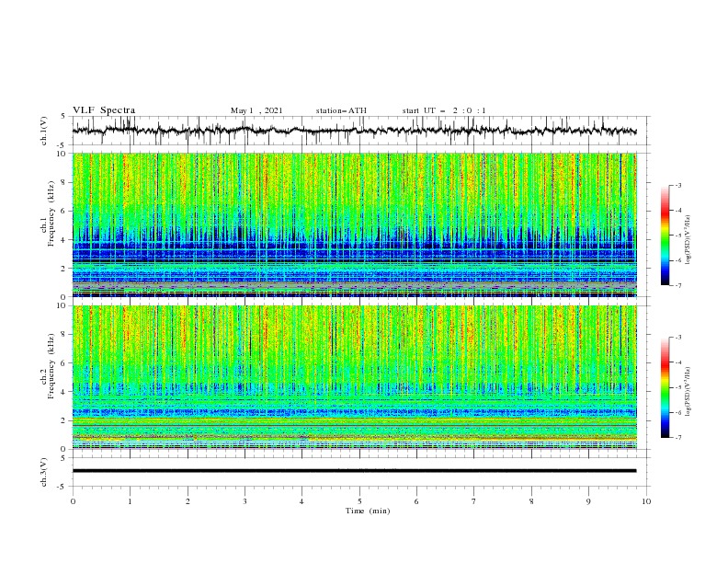The height and width of the screenshot is (563, 728).
Task: Click the time axis tick label "5"
Action: point(359,501)
